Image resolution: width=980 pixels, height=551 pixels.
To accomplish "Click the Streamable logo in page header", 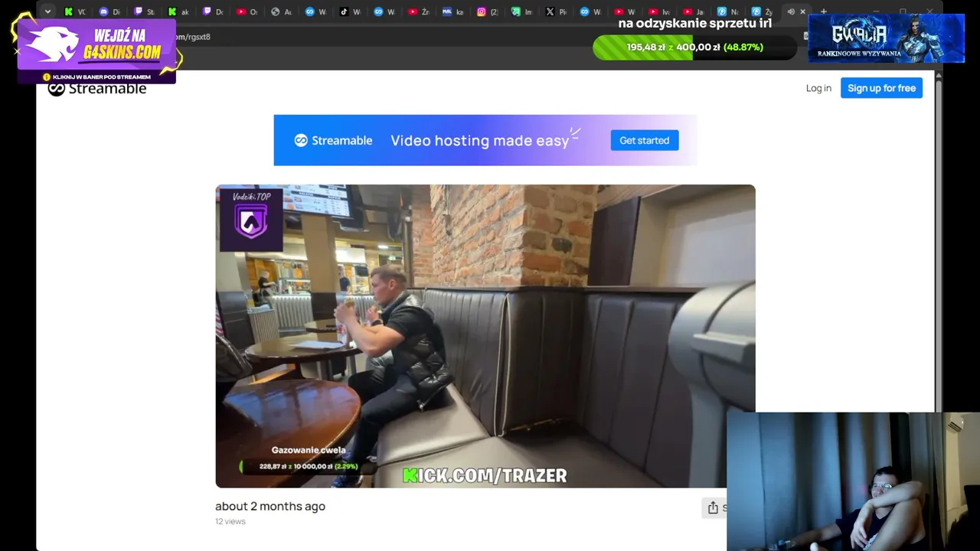I will click(97, 89).
